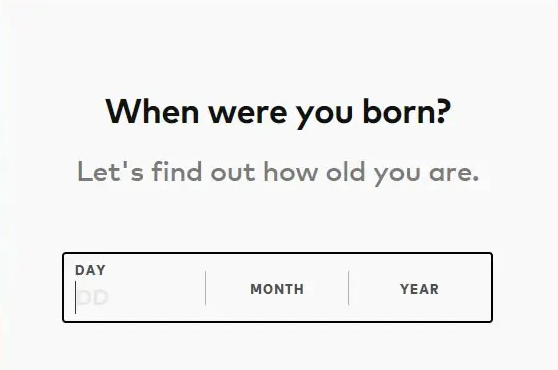
Task: Click the divider between MONTH and YEAR
Action: coord(348,288)
